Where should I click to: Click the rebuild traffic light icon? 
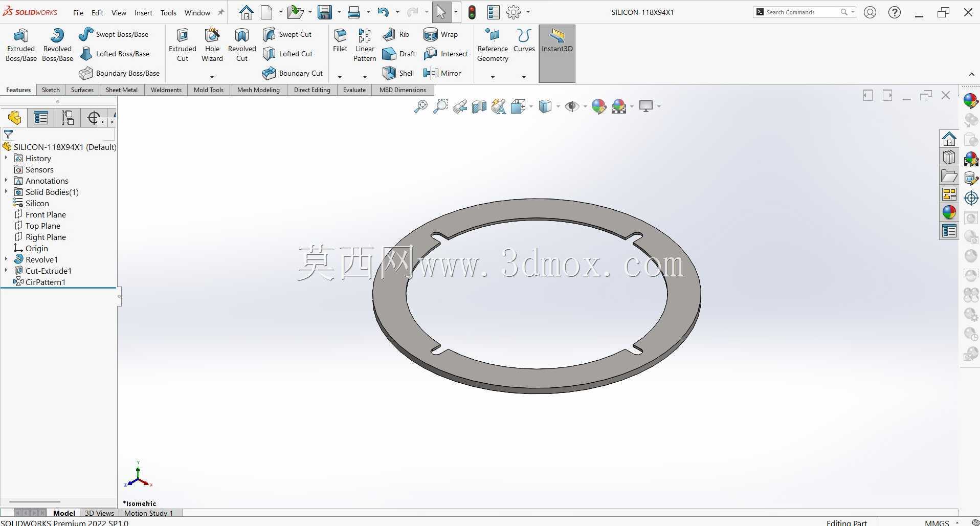472,12
